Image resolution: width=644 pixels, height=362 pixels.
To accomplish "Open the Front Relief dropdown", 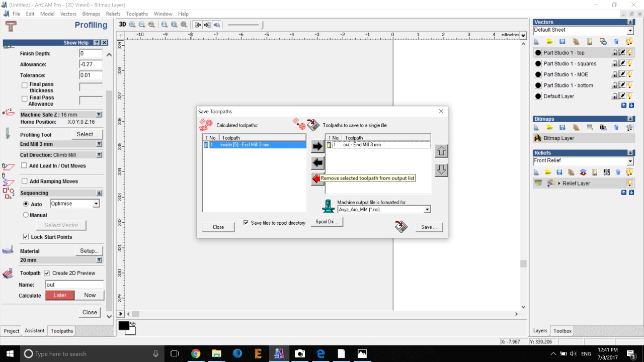I will (x=630, y=161).
